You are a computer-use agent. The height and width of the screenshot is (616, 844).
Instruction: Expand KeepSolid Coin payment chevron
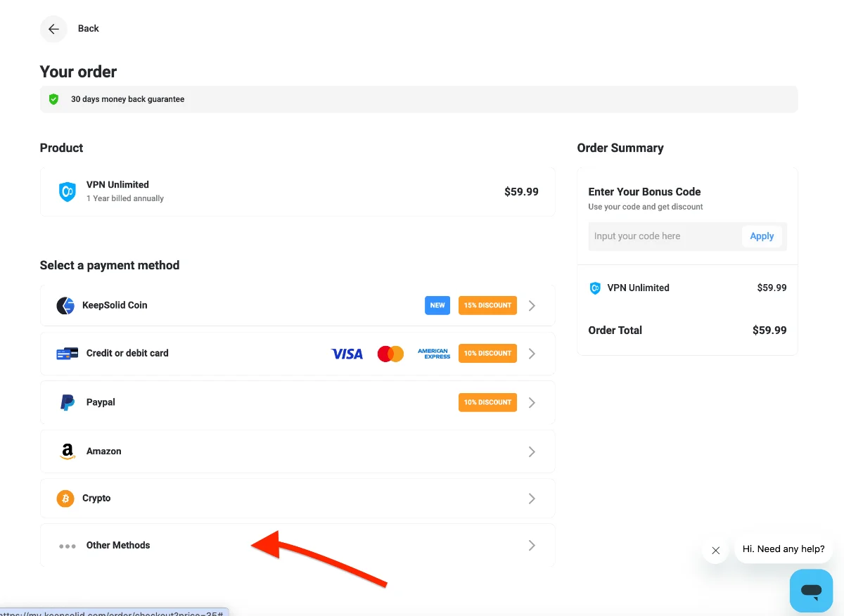532,305
